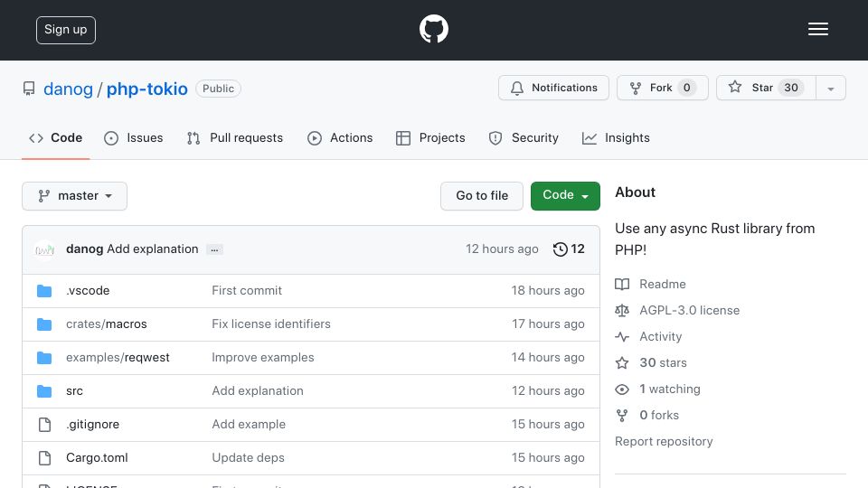Viewport: 868px width, 488px height.
Task: Go to the Actions tab
Action: tap(340, 137)
